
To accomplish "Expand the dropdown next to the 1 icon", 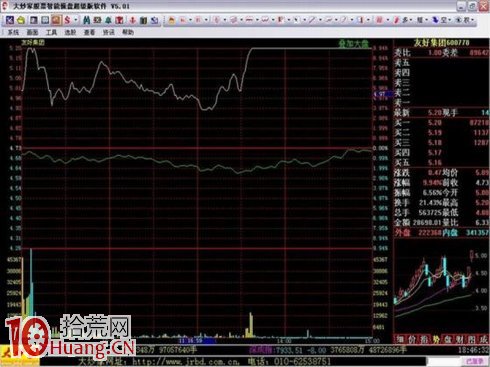I will coord(368,20).
